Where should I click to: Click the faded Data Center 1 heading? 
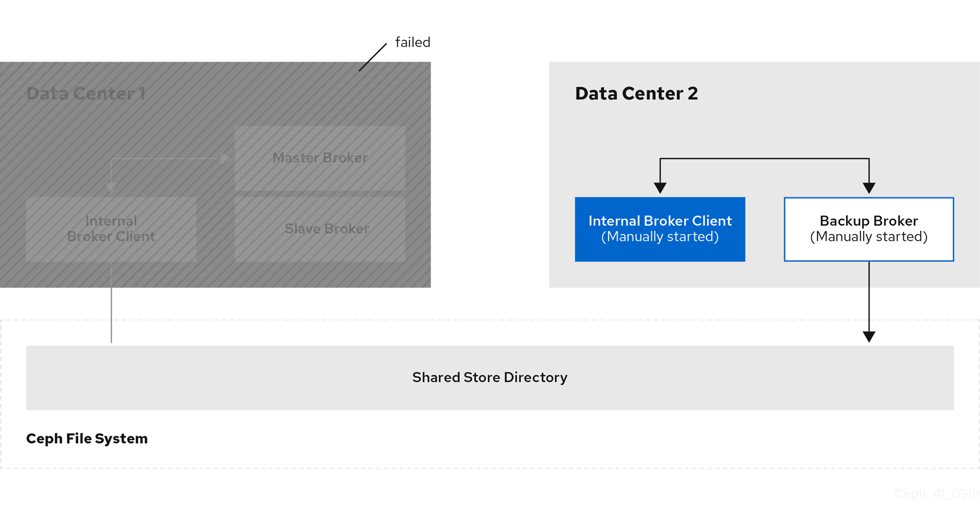86,94
